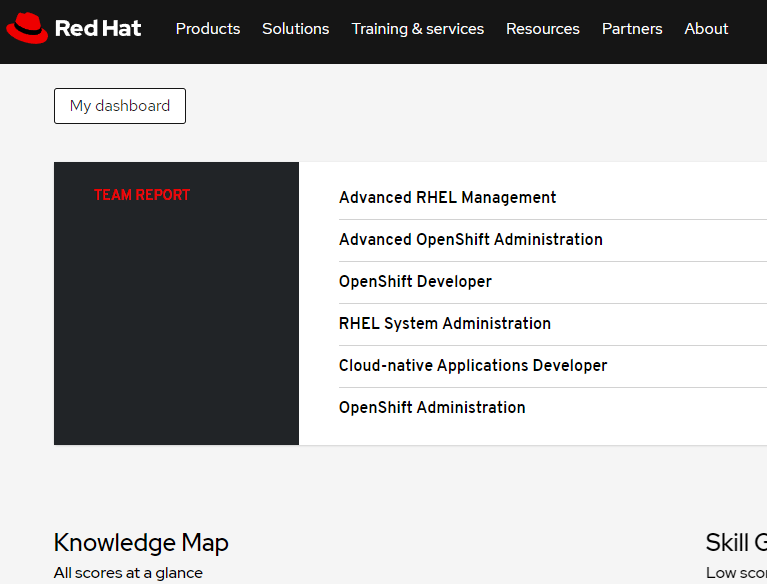This screenshot has width=767, height=584.
Task: Open RHEL System Administration entry
Action: coord(444,324)
